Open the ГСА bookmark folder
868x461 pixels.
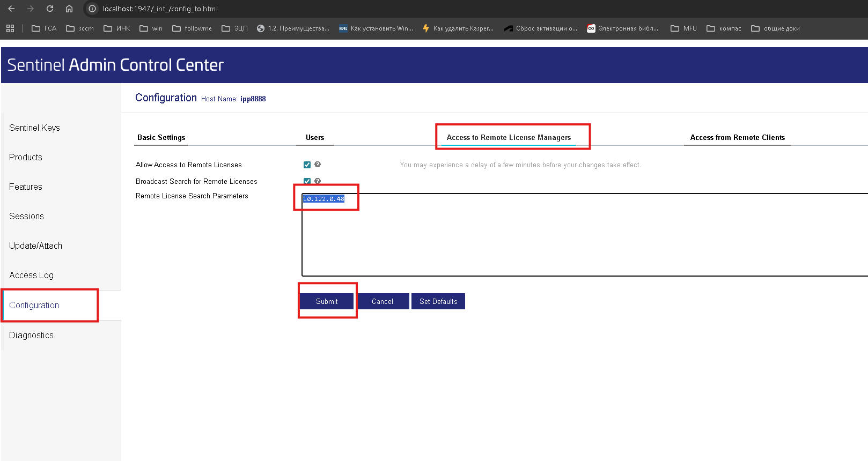(x=44, y=28)
